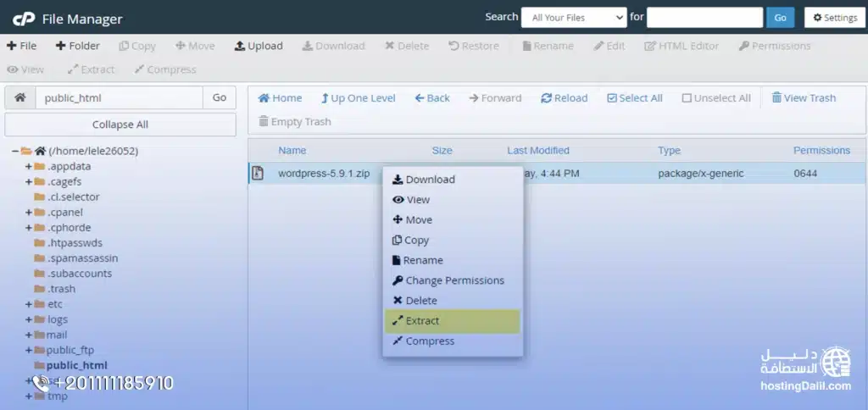868x410 pixels.
Task: Navigate to Home in file pane
Action: pyautogui.click(x=280, y=98)
